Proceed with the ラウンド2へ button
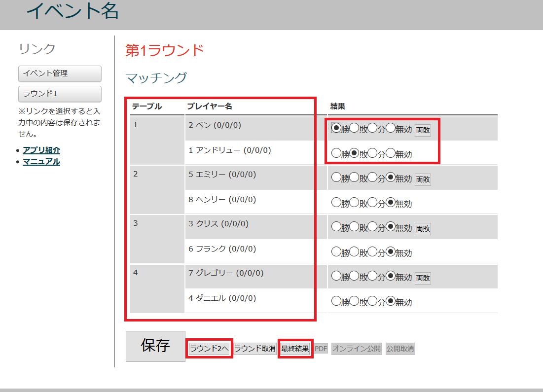 209,349
